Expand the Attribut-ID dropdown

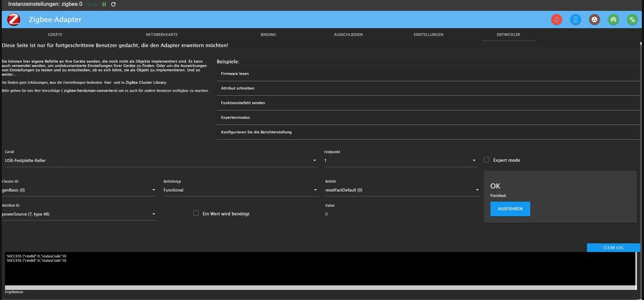(78, 214)
